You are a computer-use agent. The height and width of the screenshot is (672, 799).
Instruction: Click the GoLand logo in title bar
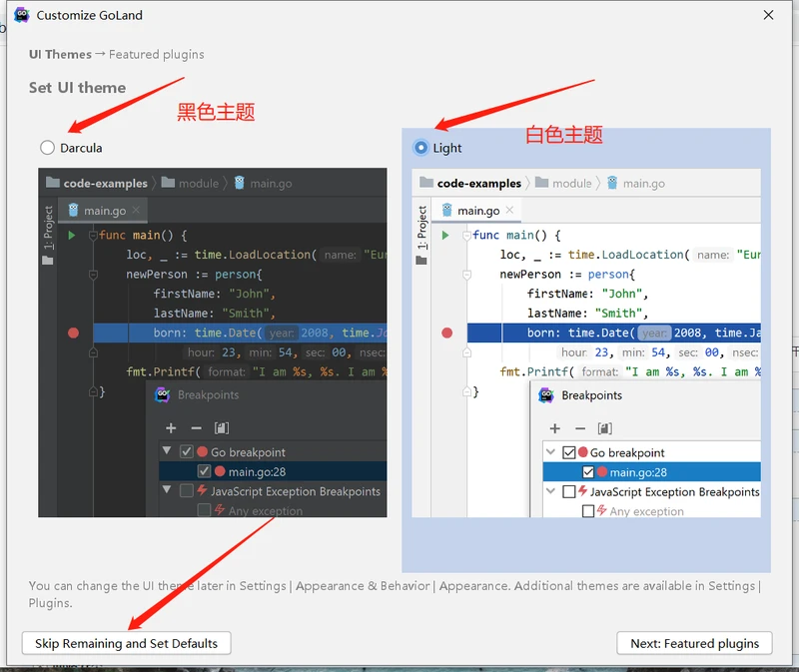tap(21, 15)
